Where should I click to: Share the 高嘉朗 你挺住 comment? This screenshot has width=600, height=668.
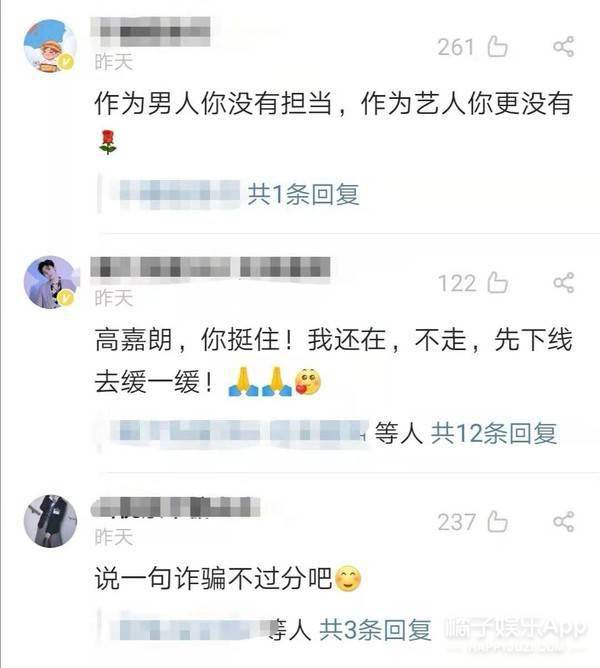[x=564, y=283]
